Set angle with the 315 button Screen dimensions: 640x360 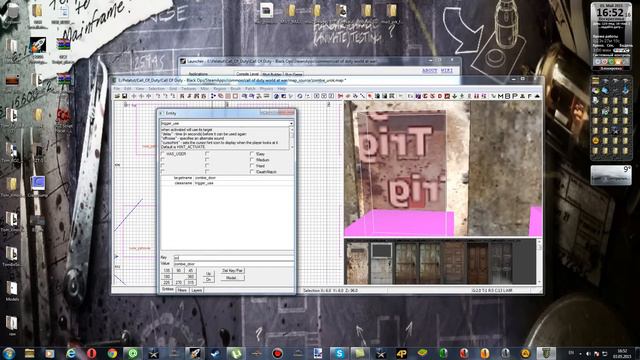click(191, 282)
